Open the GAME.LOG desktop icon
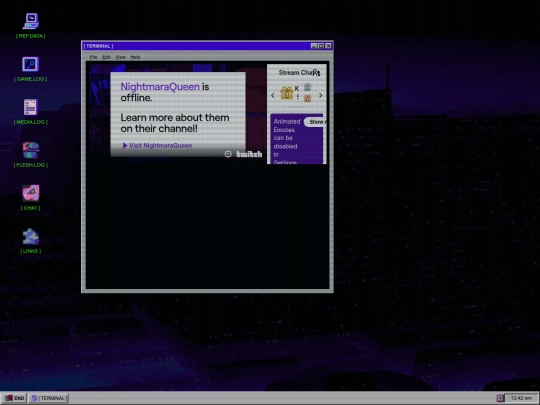This screenshot has height=405, width=540. click(x=31, y=69)
